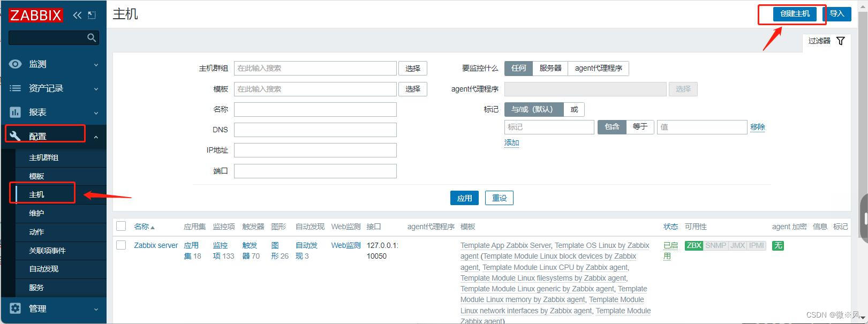The height and width of the screenshot is (324, 868).
Task: Focus the IP地址 input field
Action: 315,150
